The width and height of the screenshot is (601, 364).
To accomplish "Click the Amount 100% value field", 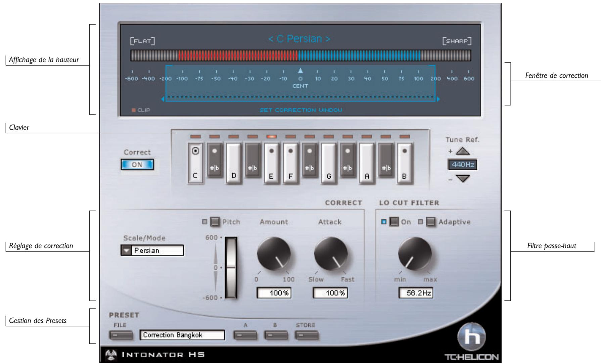I will tap(274, 293).
